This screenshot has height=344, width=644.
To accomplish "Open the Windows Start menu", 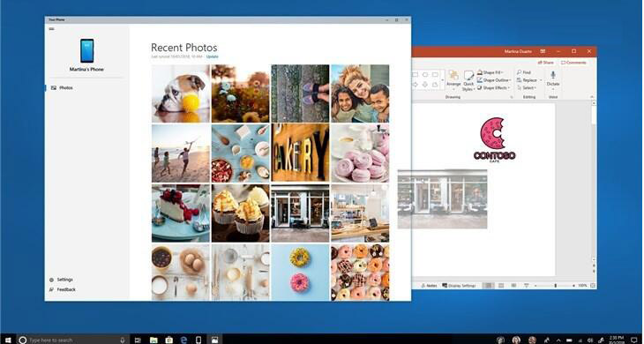I will point(7,340).
